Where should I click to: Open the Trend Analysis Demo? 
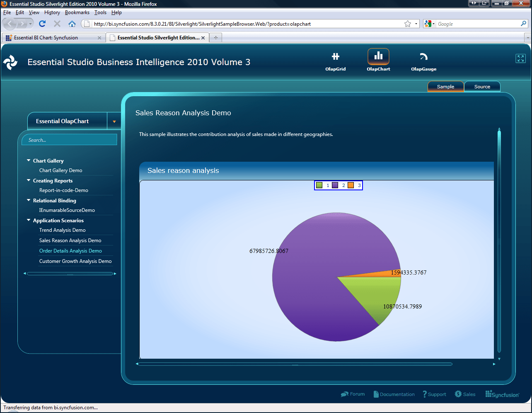coord(62,230)
